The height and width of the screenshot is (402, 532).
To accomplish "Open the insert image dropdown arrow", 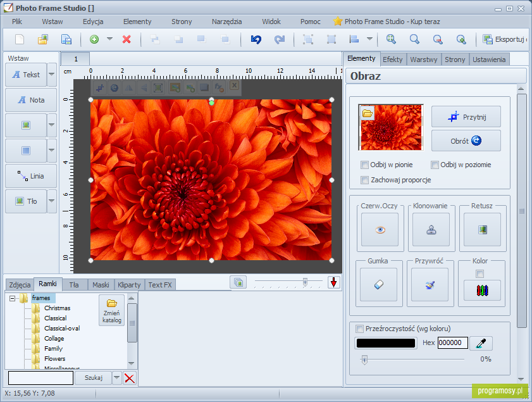I will click(52, 125).
